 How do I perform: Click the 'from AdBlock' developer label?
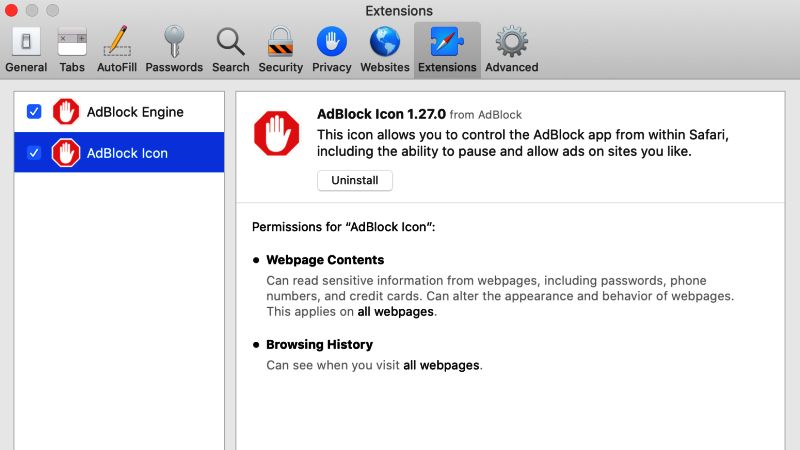[485, 115]
